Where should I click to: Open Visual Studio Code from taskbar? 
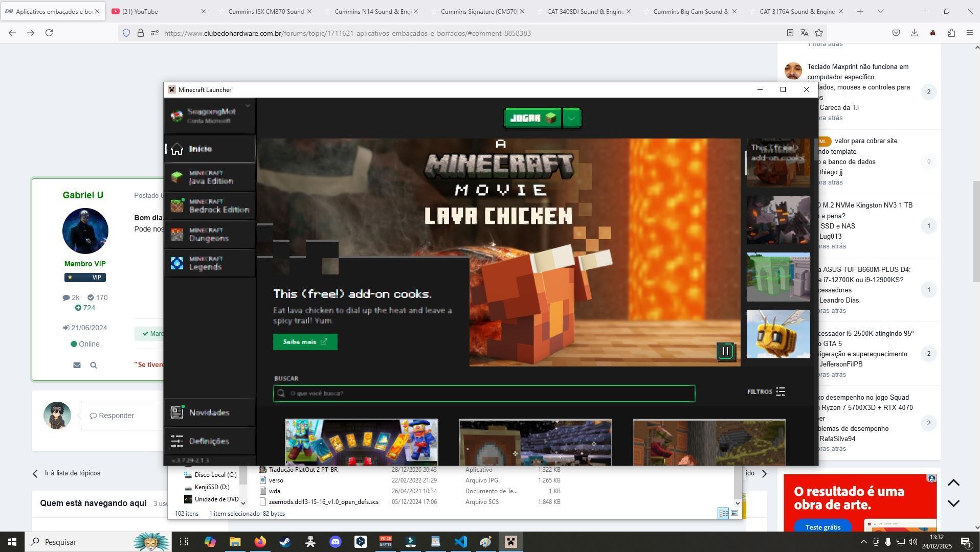tap(460, 542)
